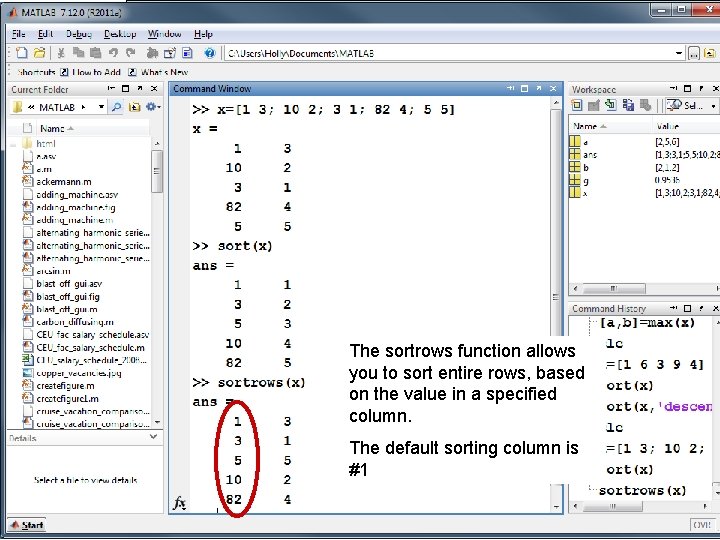720x540 pixels.
Task: Click the current directory path field
Action: click(450, 53)
